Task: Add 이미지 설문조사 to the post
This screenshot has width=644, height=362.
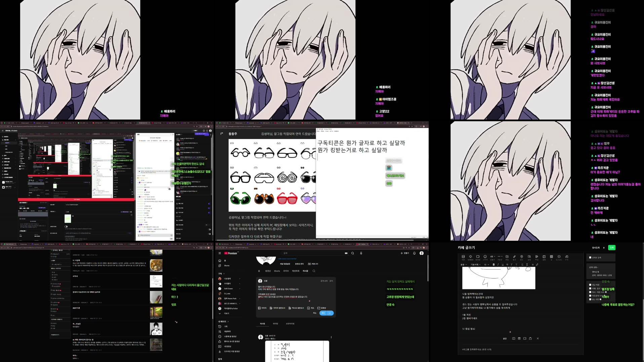Action: (x=277, y=308)
